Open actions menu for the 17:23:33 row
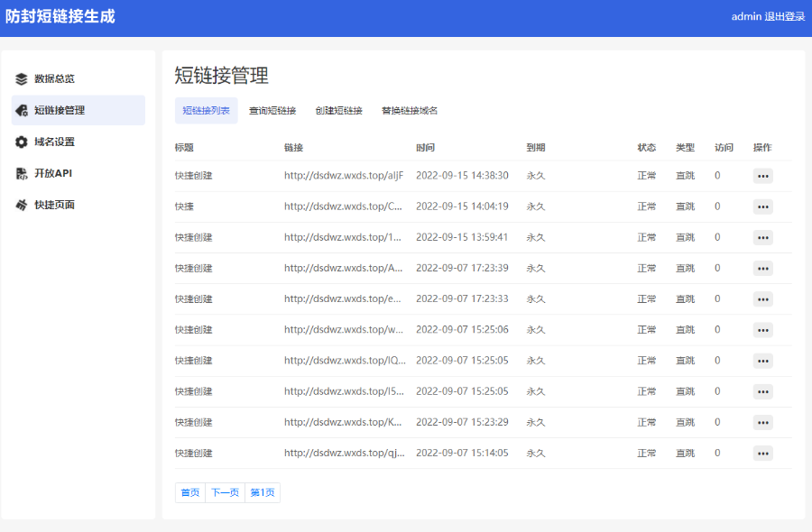Viewport: 812px width, 532px height. coord(762,299)
